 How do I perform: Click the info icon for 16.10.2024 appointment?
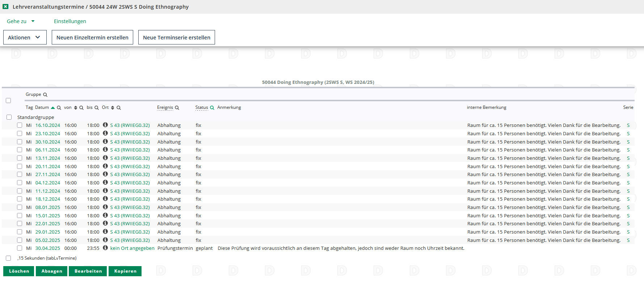[105, 125]
